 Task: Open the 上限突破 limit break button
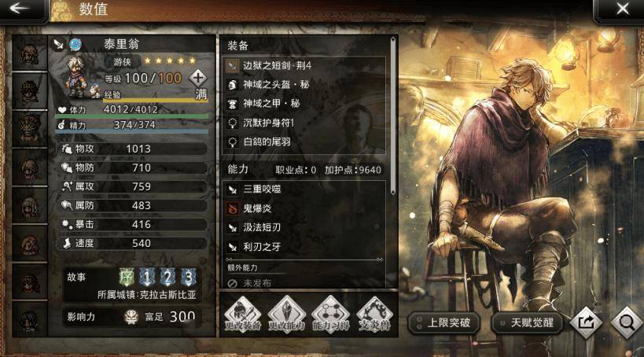coord(444,323)
